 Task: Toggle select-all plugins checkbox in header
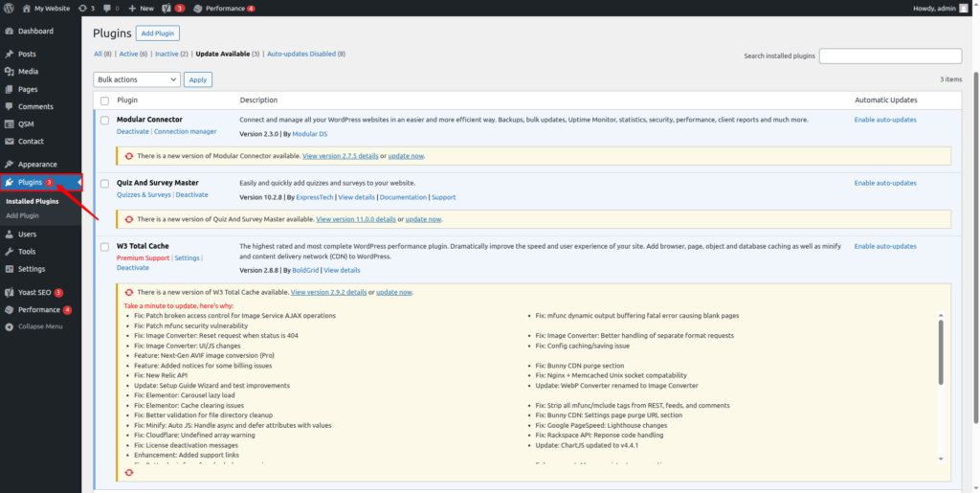[x=105, y=101]
